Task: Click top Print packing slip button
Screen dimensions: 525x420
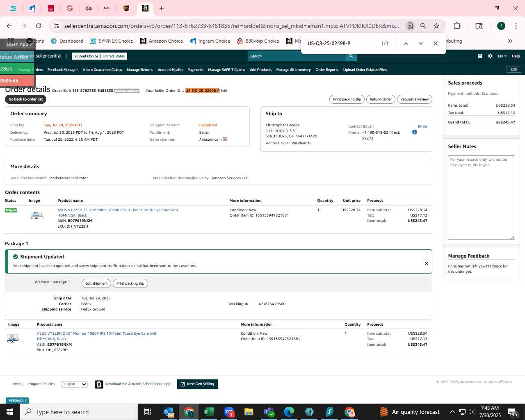Action: click(347, 99)
